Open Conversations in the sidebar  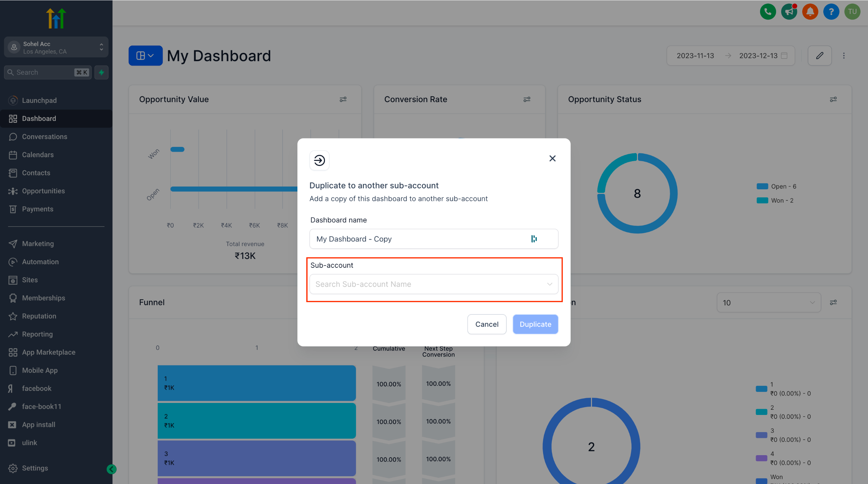pyautogui.click(x=44, y=136)
